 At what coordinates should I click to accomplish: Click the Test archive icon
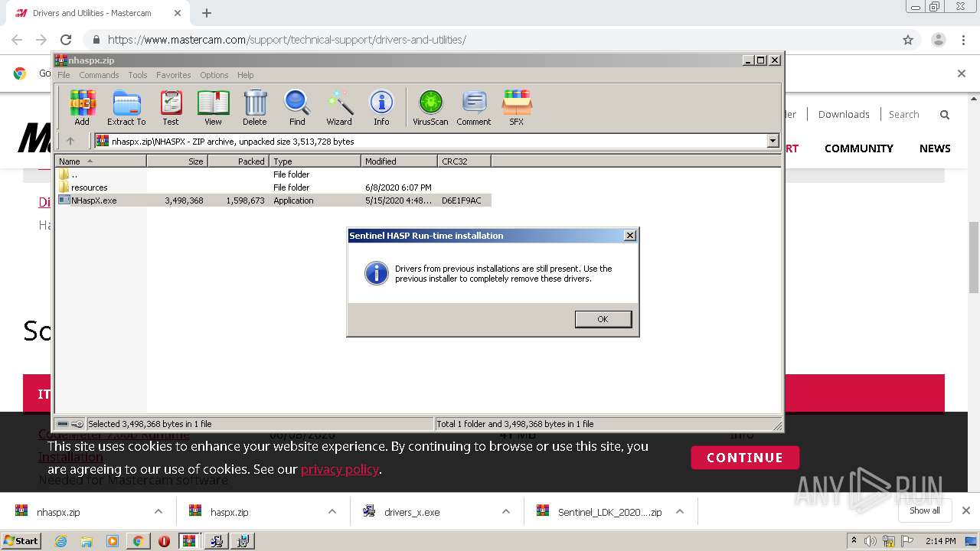point(171,107)
